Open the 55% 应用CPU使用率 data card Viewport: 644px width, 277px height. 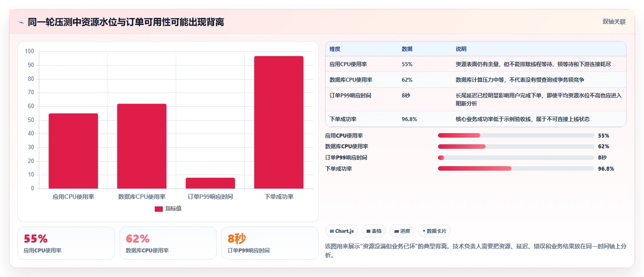[66, 243]
